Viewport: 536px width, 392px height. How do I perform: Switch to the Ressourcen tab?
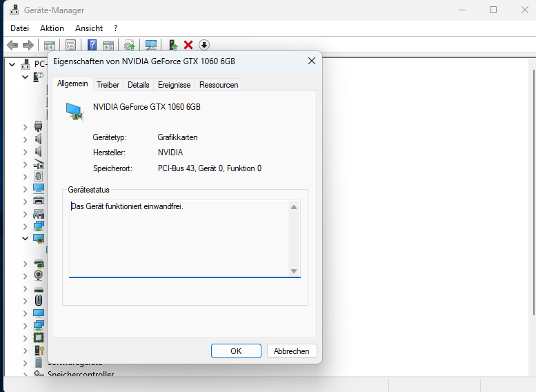point(219,85)
